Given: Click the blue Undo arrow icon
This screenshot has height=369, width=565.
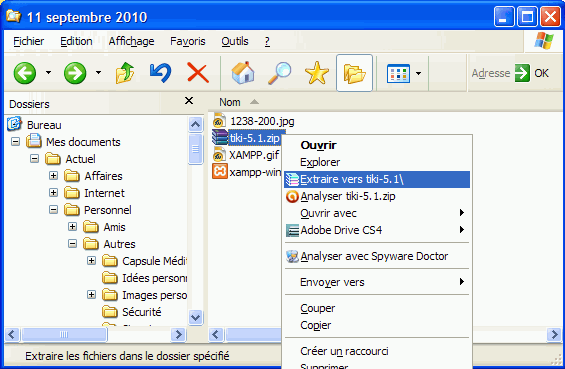Looking at the screenshot, I should [160, 73].
